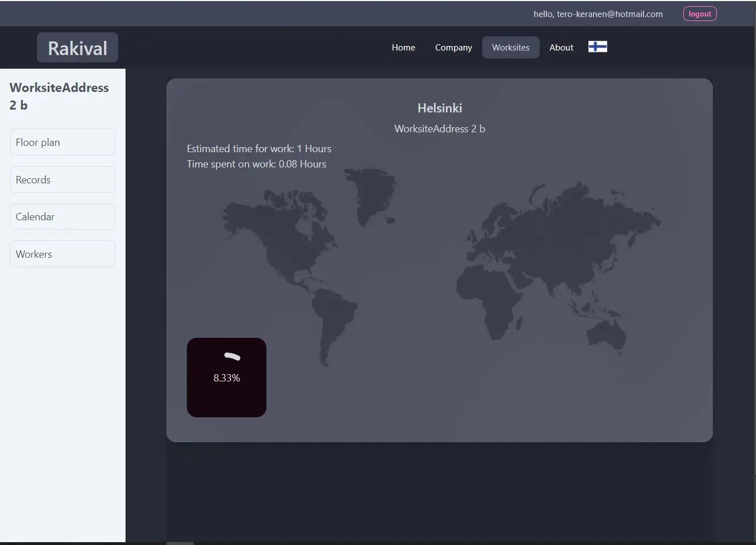The width and height of the screenshot is (756, 545).
Task: Go to the Home page
Action: point(403,48)
